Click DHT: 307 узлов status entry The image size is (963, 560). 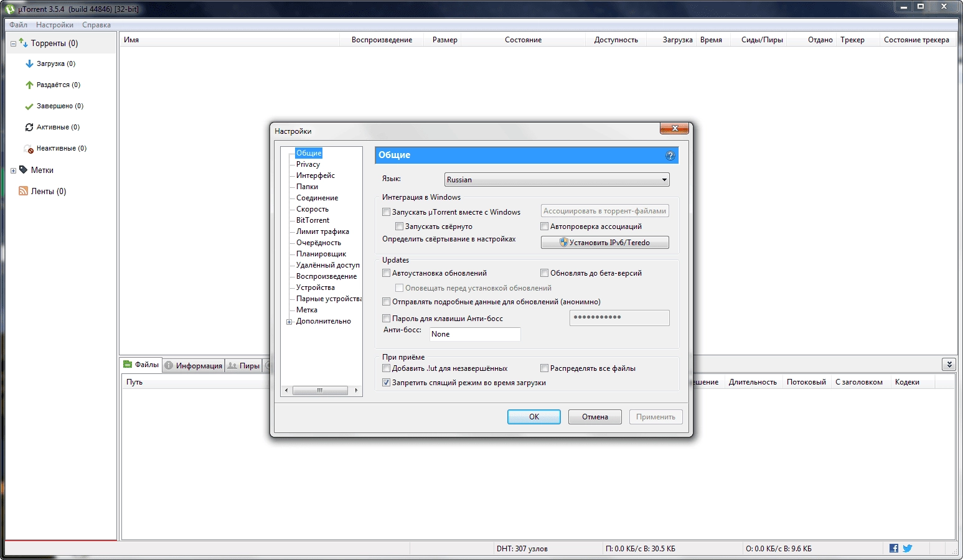click(x=522, y=549)
